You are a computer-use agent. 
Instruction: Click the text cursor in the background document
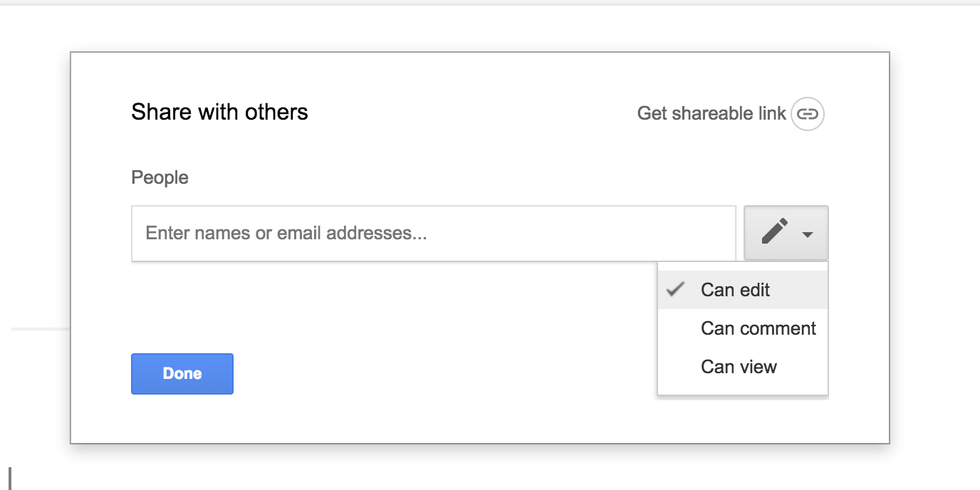point(10,478)
